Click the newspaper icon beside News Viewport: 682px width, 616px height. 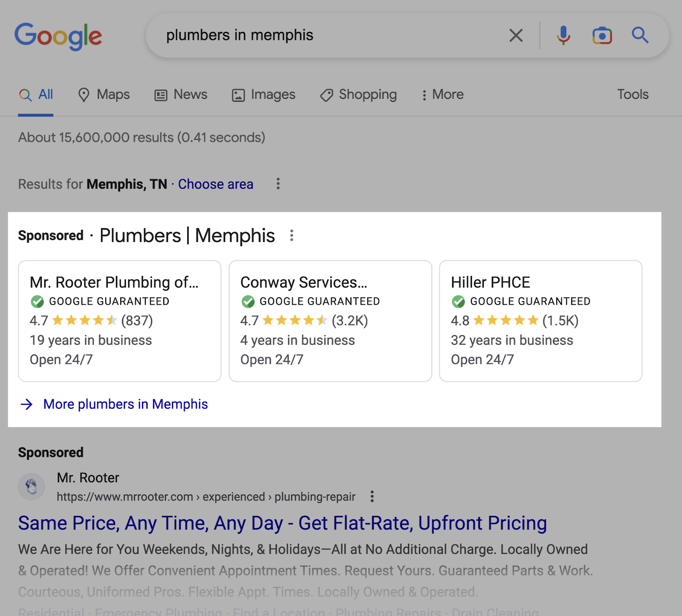tap(160, 94)
